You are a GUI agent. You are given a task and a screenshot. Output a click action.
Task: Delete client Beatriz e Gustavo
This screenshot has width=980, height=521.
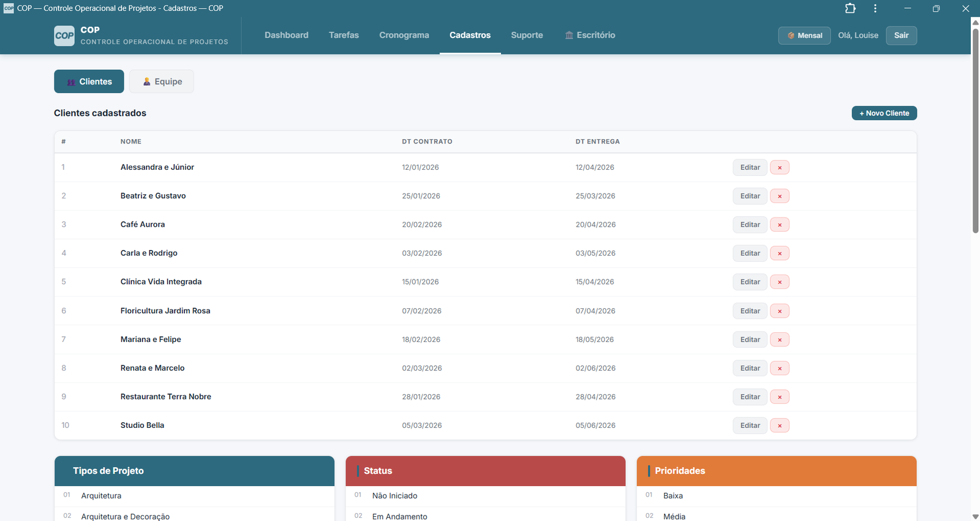coord(780,196)
